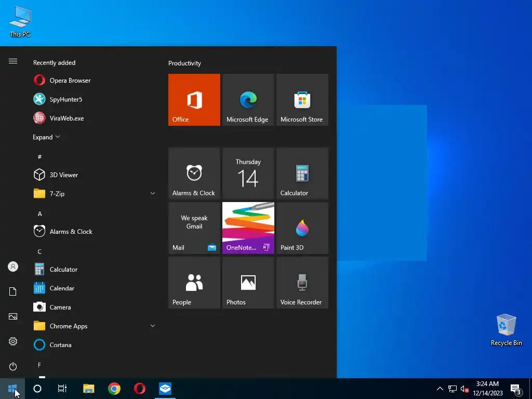532x399 pixels.
Task: Show hidden system tray icons
Action: 440,389
